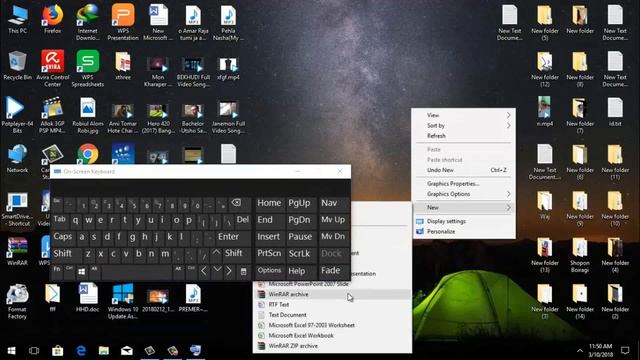Expand the New submenu entry
640x360 pixels.
pos(464,207)
